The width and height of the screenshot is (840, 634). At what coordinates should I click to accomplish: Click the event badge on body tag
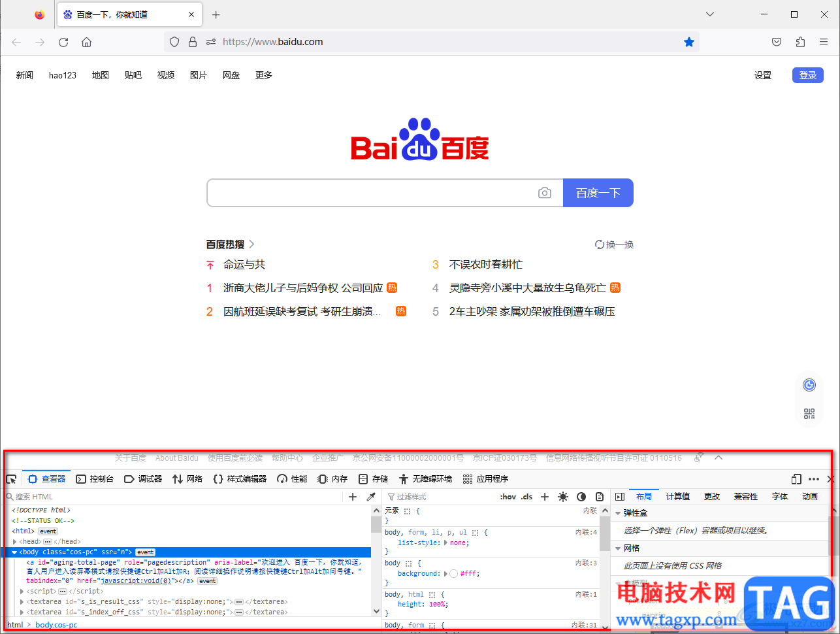(145, 552)
